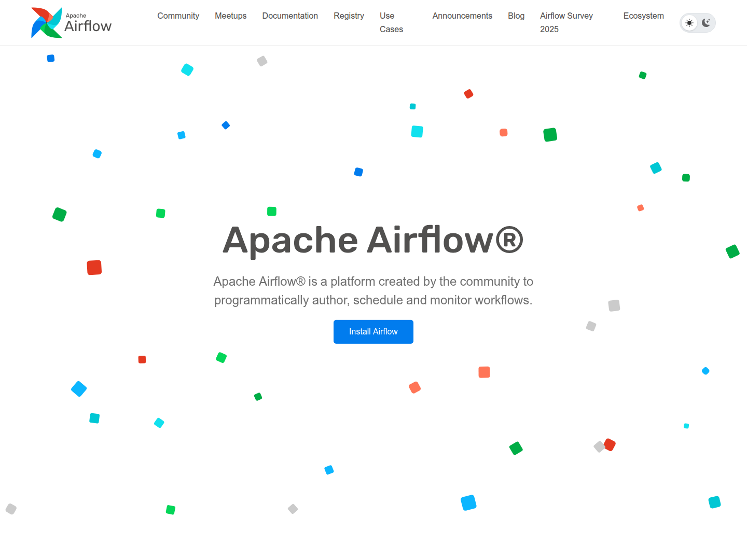Open the Blog link
Screen dimensions: 747x560
pos(516,16)
